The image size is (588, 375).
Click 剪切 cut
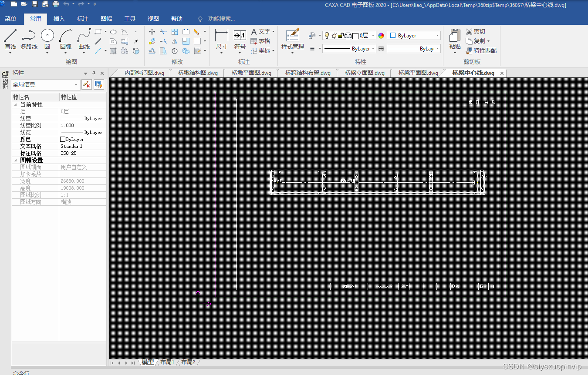(x=475, y=31)
